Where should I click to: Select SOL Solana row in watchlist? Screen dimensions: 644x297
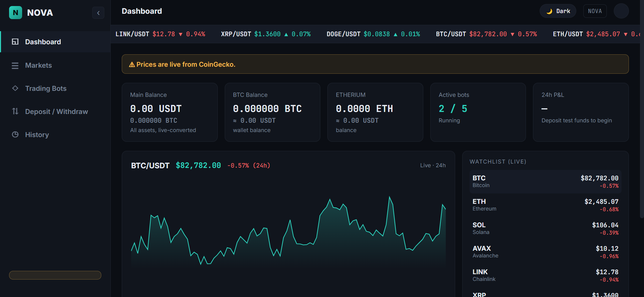tap(545, 229)
